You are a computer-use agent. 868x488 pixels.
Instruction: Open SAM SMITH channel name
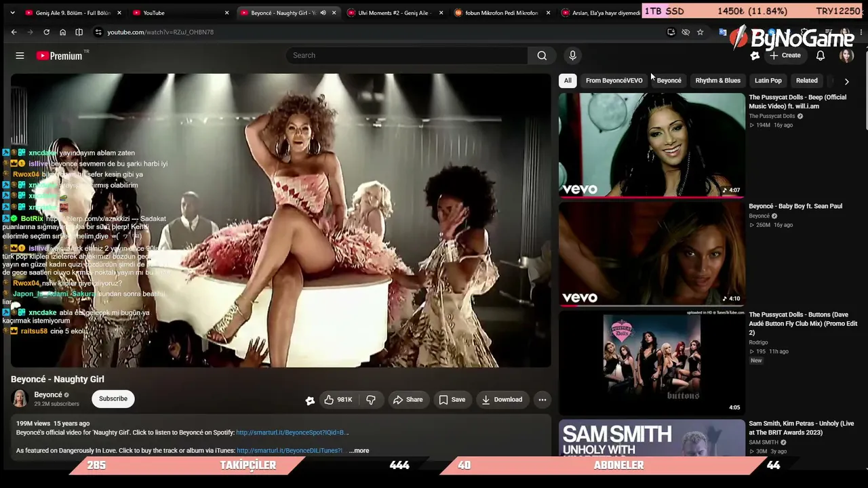tap(764, 443)
